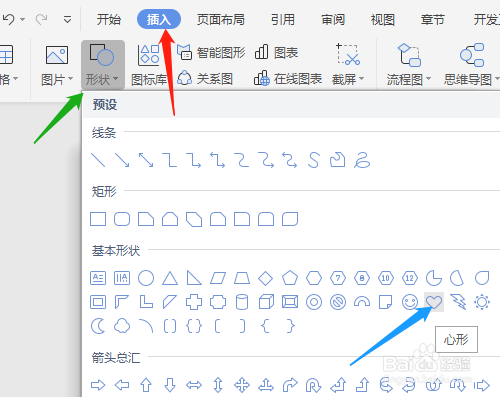Image resolution: width=500 pixels, height=397 pixels.
Task: Open the 插入 tab
Action: (159, 19)
